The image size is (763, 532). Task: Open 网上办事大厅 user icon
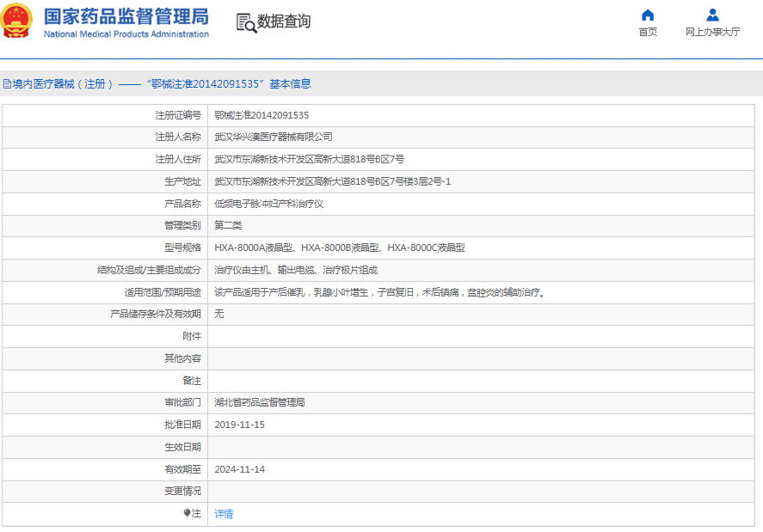(x=712, y=15)
